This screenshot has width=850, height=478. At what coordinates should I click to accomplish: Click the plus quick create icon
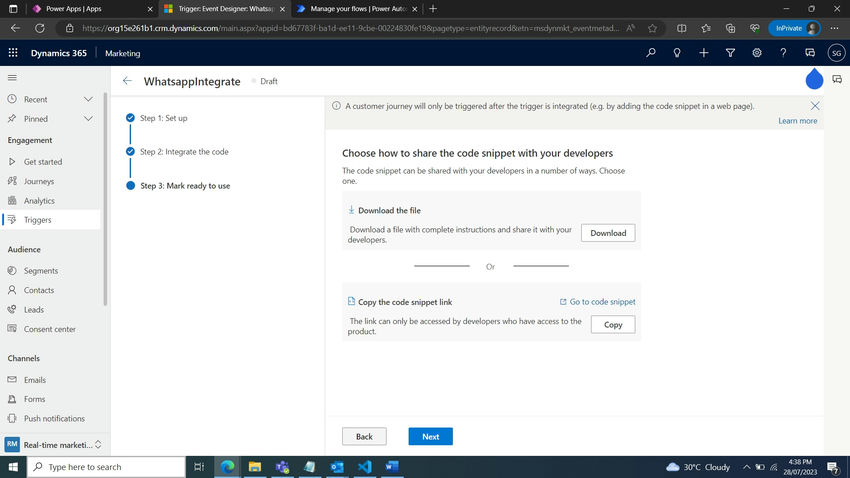click(x=704, y=53)
